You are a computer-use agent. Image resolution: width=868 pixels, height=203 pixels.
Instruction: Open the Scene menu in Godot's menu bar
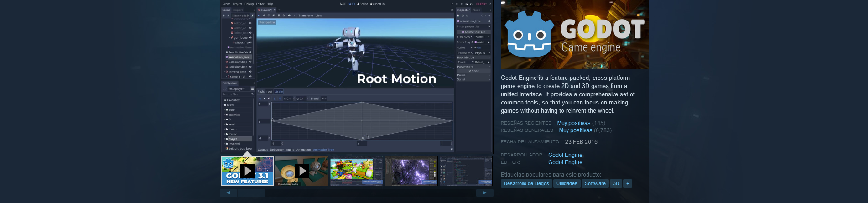[226, 4]
